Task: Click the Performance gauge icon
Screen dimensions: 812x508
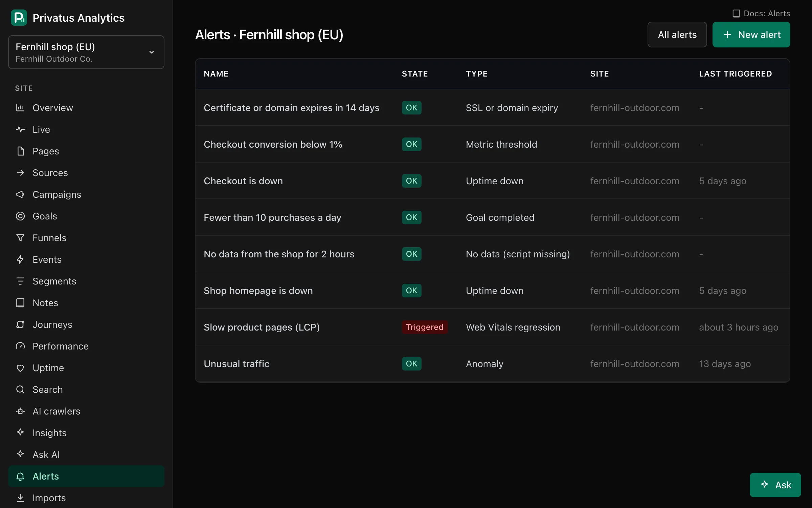Action: (20, 346)
